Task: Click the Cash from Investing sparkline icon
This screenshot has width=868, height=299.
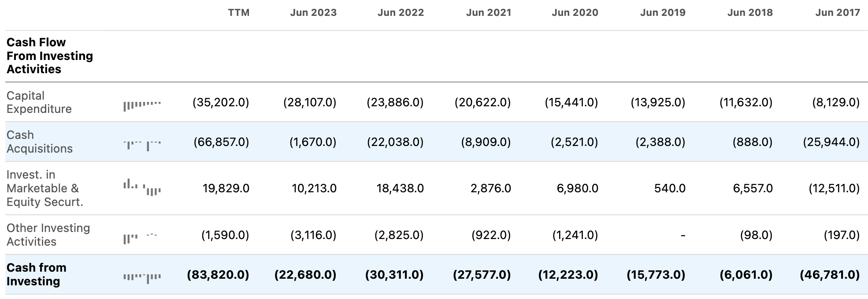Action: [x=142, y=277]
